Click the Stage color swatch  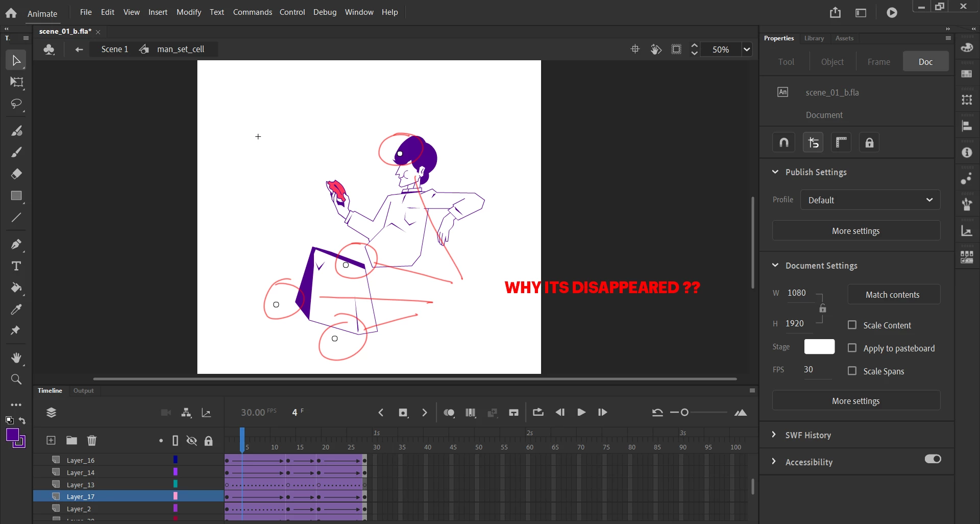click(819, 346)
